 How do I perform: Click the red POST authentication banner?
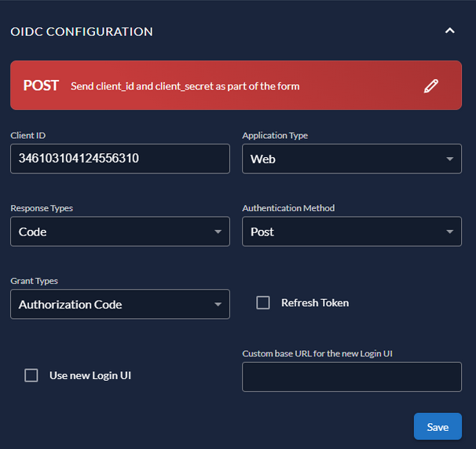236,86
